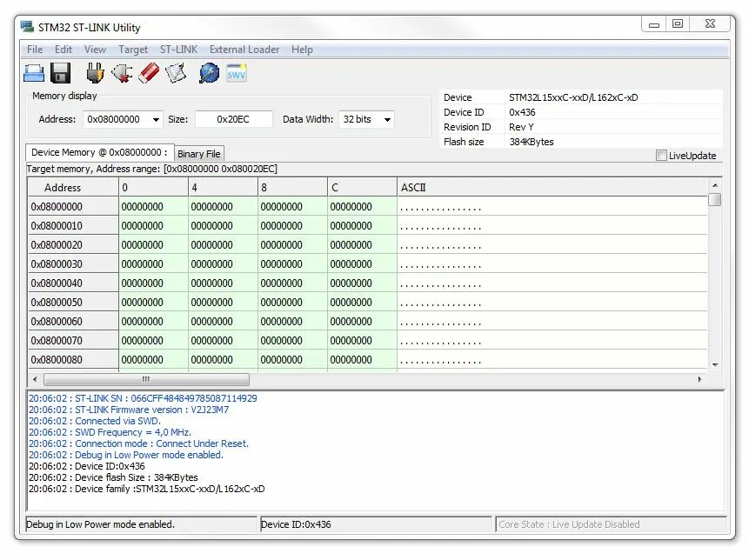Click the column 8 header
This screenshot has width=749, height=560.
(x=293, y=188)
